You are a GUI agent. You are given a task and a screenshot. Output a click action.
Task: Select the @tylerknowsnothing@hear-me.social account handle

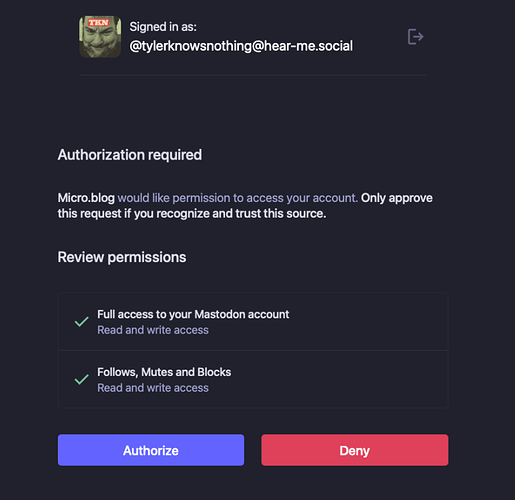pyautogui.click(x=241, y=46)
